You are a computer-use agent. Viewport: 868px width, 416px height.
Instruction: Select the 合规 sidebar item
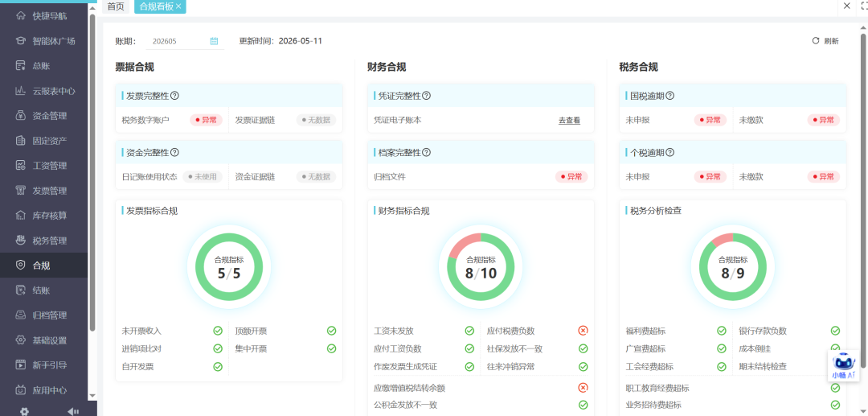point(44,266)
